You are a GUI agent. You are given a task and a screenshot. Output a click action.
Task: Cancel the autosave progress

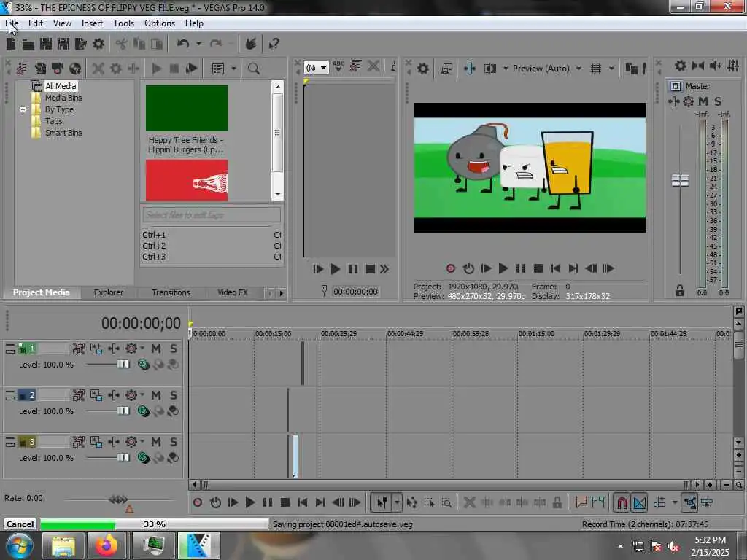click(20, 524)
